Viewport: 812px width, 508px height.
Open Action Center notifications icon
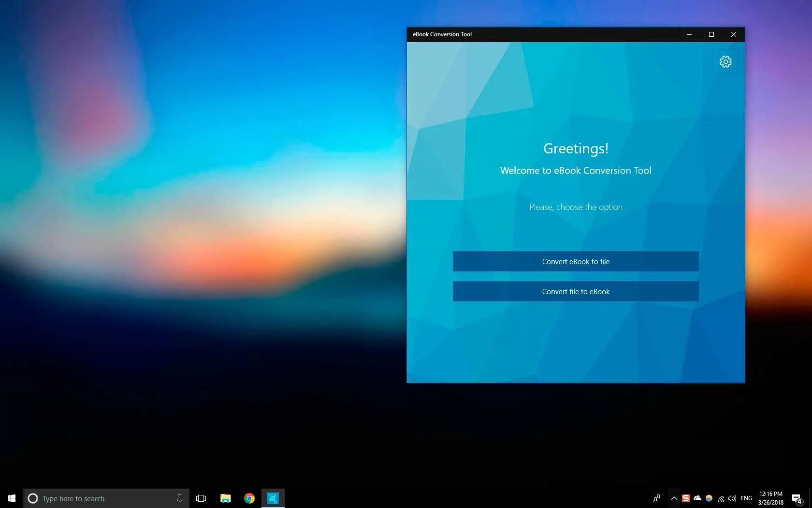click(797, 498)
